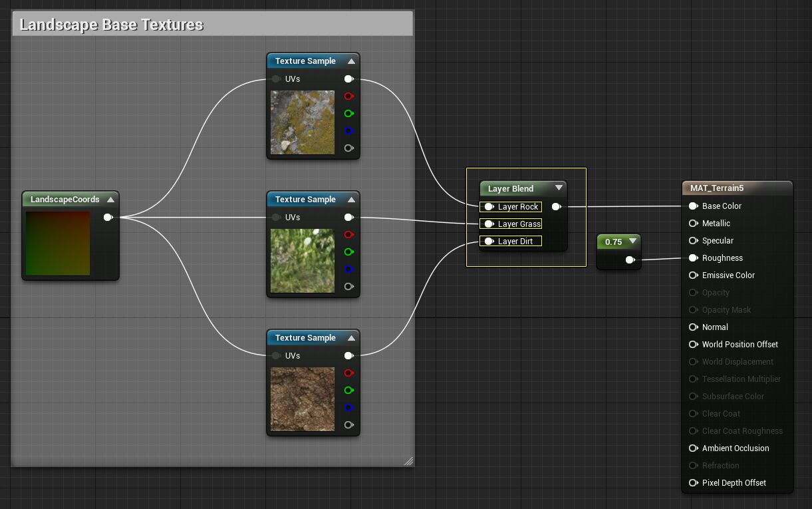This screenshot has width=812, height=509.
Task: Click the Normal input on MAT_Terrain5
Action: [x=694, y=327]
